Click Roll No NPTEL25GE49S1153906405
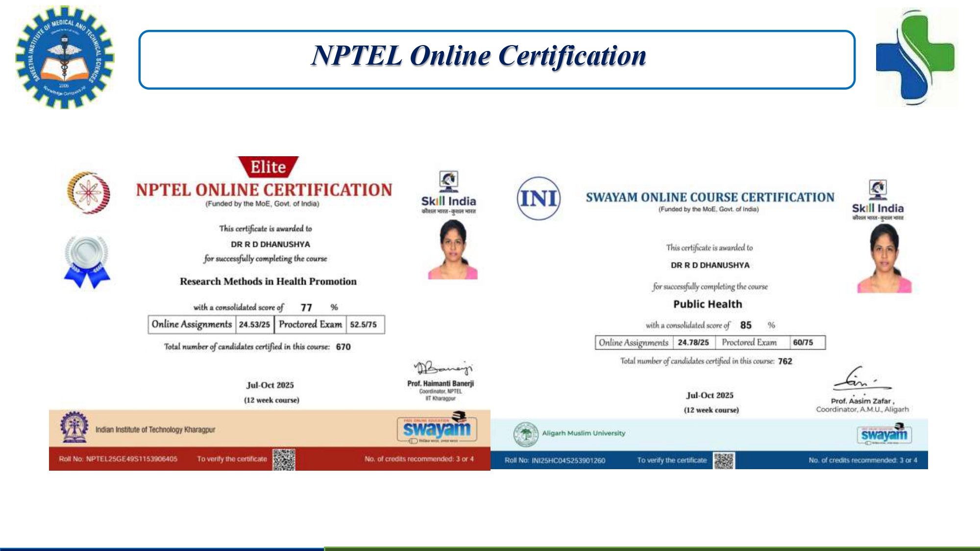 tap(118, 459)
